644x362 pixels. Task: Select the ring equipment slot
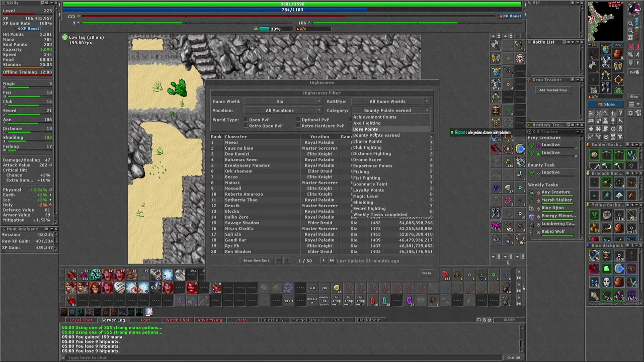pos(593,79)
